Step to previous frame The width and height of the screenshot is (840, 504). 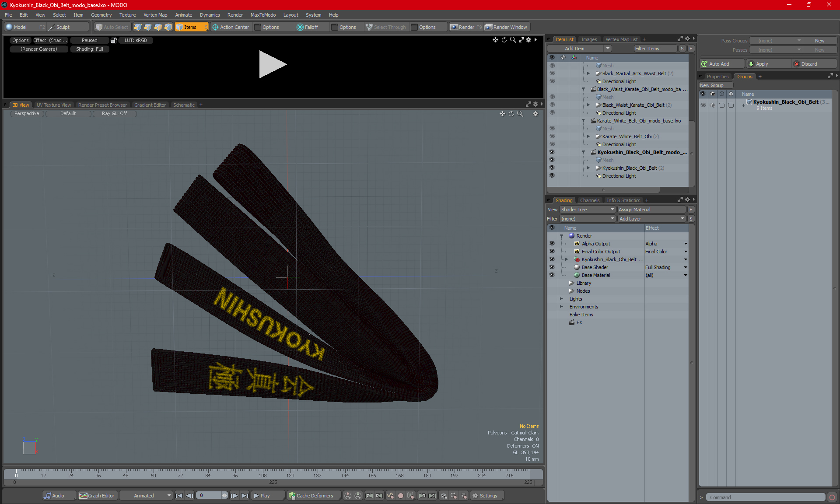(x=189, y=496)
